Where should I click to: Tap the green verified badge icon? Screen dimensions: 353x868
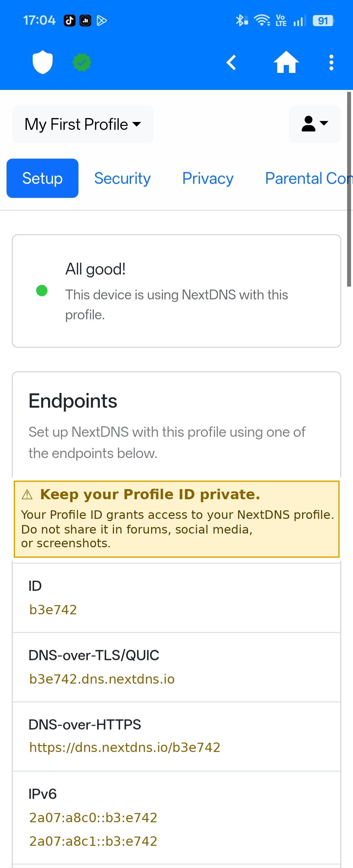point(81,62)
